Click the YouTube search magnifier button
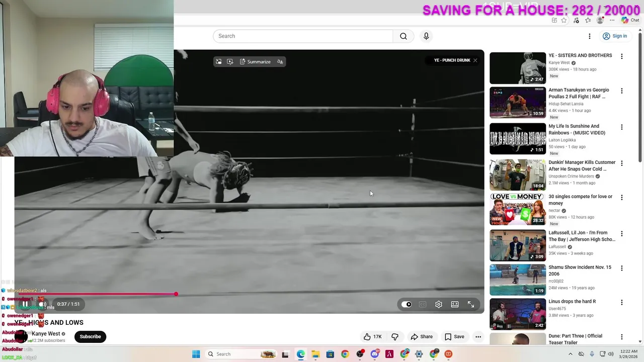The width and height of the screenshot is (644, 362). coord(403,36)
